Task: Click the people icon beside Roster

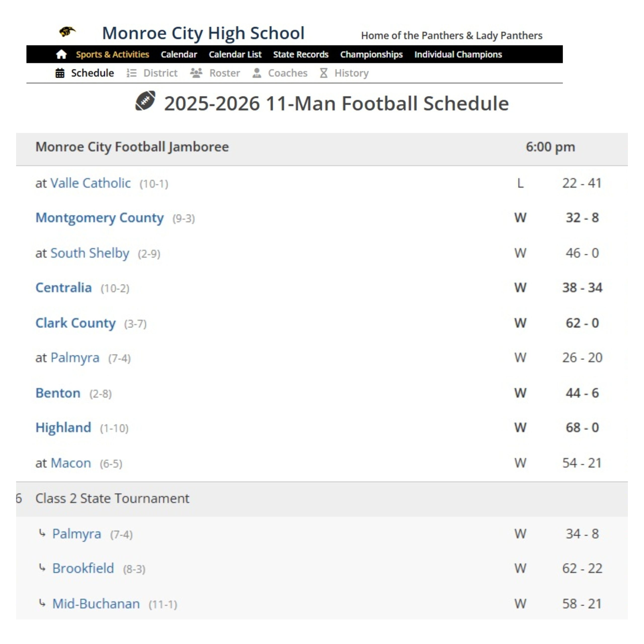Action: pyautogui.click(x=196, y=73)
